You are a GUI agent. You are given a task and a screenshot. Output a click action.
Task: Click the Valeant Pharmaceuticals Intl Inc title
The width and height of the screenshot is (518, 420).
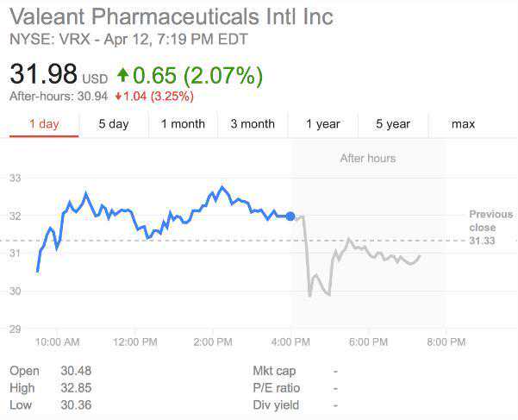[x=172, y=16]
